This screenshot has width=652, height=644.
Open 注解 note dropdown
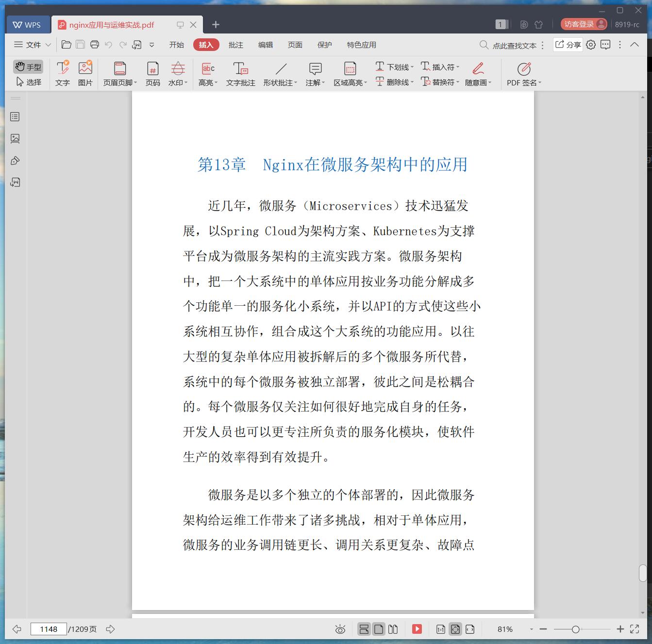315,74
